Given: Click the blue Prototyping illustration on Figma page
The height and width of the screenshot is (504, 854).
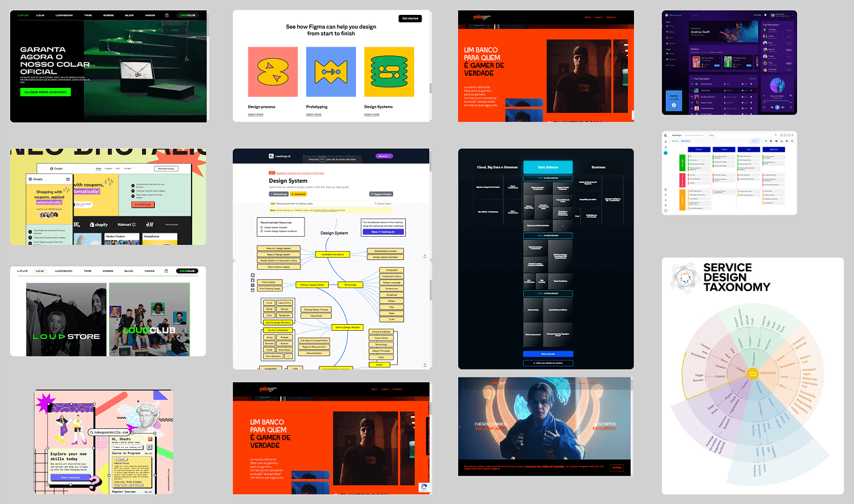Looking at the screenshot, I should pyautogui.click(x=331, y=72).
